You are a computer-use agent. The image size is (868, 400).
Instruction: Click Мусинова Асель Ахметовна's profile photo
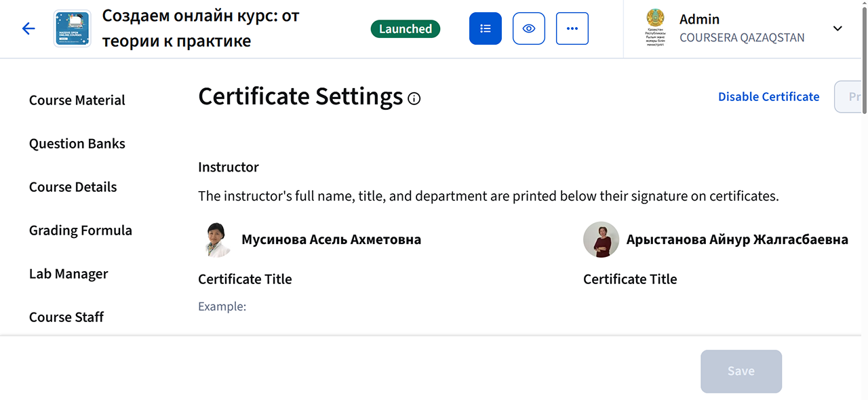(x=217, y=239)
